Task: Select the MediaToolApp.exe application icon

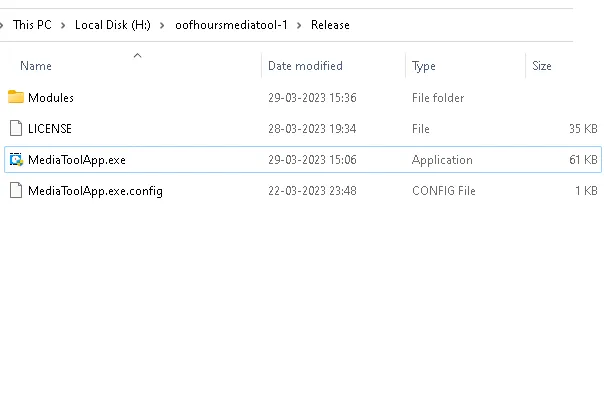Action: point(16,159)
